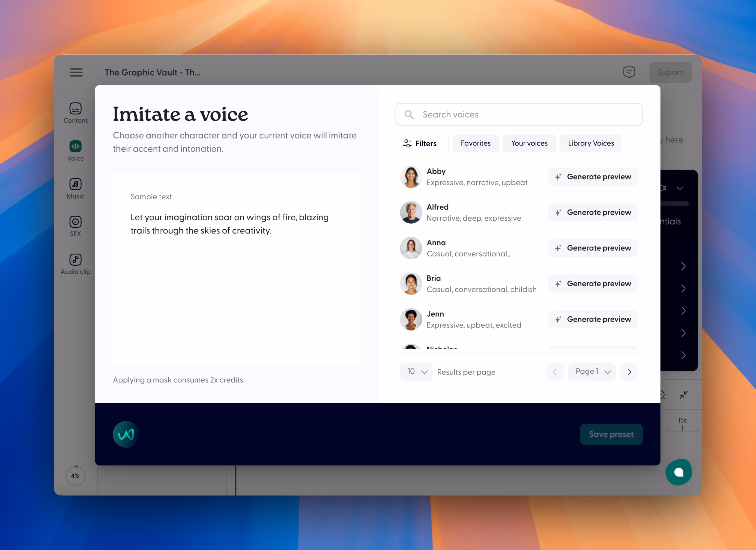Click the search magnifier icon
Image resolution: width=756 pixels, height=550 pixels.
pos(409,114)
